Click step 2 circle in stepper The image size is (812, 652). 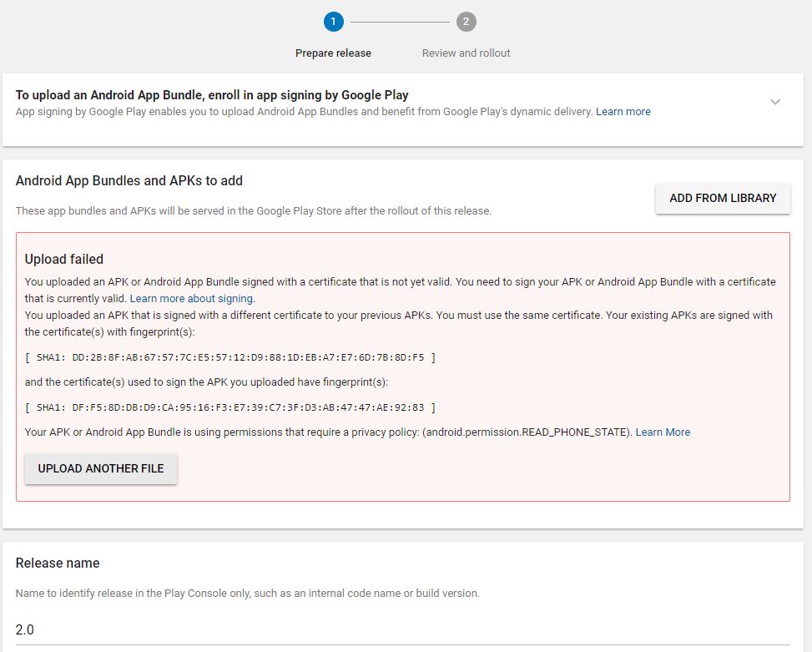467,22
